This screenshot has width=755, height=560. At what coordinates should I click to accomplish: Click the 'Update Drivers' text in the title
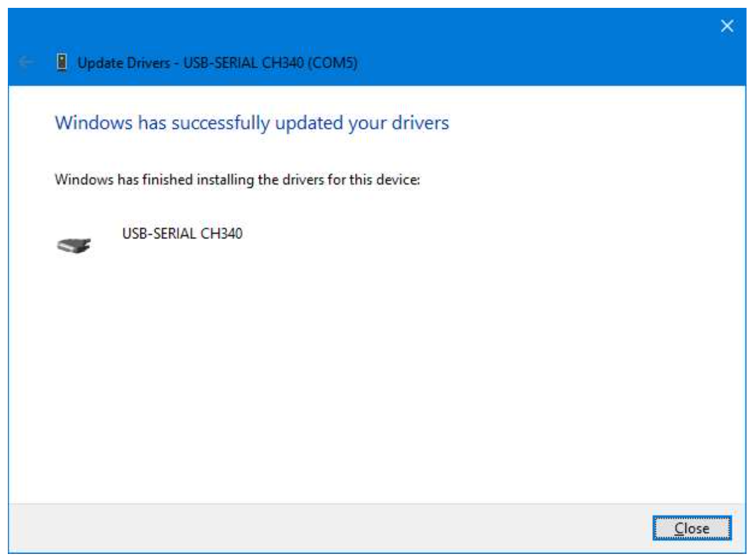tap(123, 63)
